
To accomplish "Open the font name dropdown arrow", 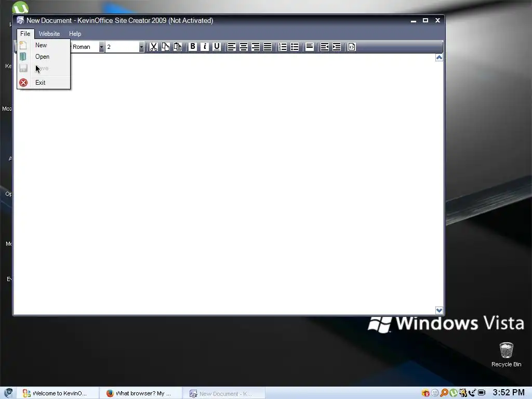I will (101, 47).
